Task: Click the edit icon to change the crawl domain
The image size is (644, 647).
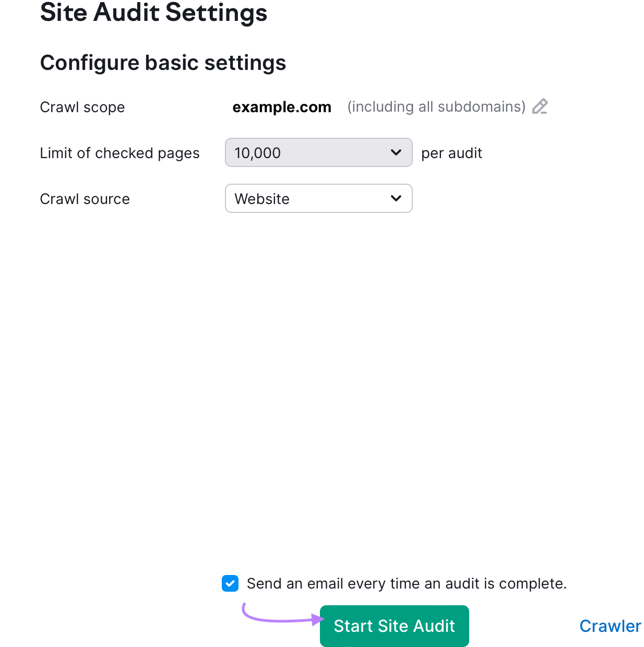Action: tap(540, 106)
